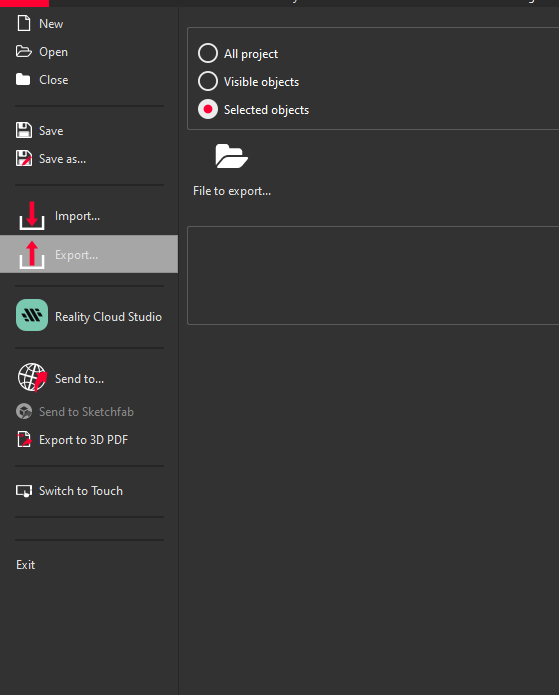Click the Reality Cloud Studio logo icon
Image resolution: width=559 pixels, height=695 pixels.
point(32,315)
